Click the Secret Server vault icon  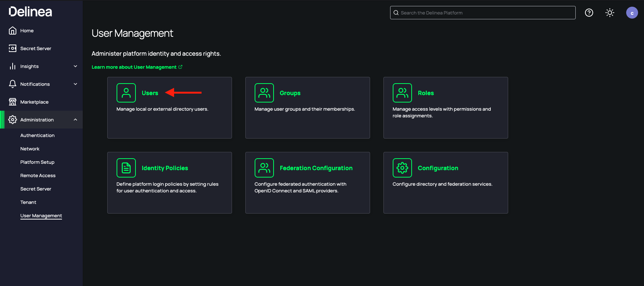pos(13,48)
